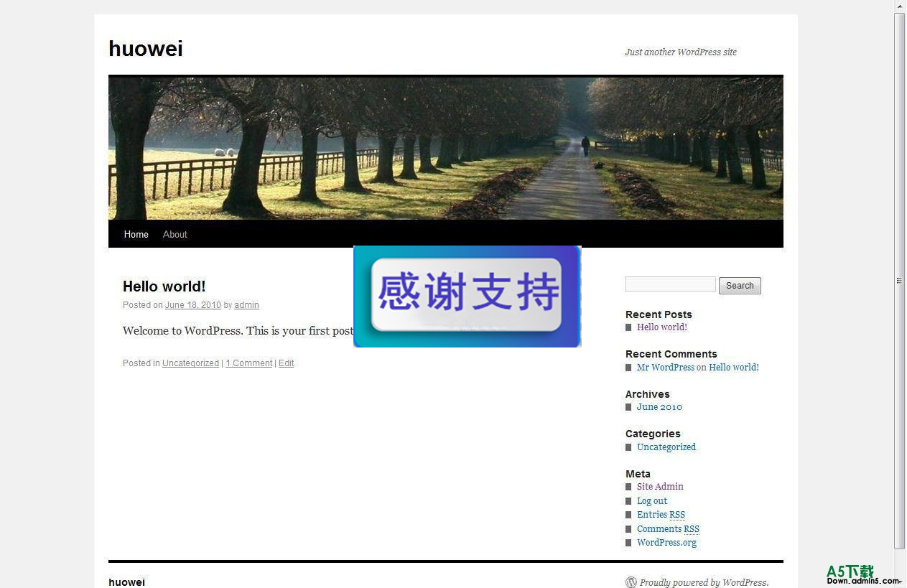Click the blue Chinese text banner overlay
This screenshot has width=907, height=588.
pyautogui.click(x=468, y=297)
